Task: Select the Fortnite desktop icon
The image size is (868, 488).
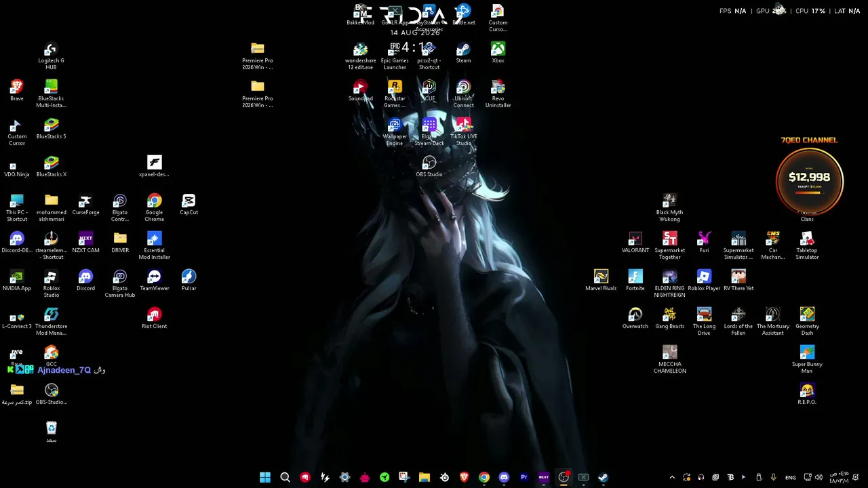Action: pos(635,281)
